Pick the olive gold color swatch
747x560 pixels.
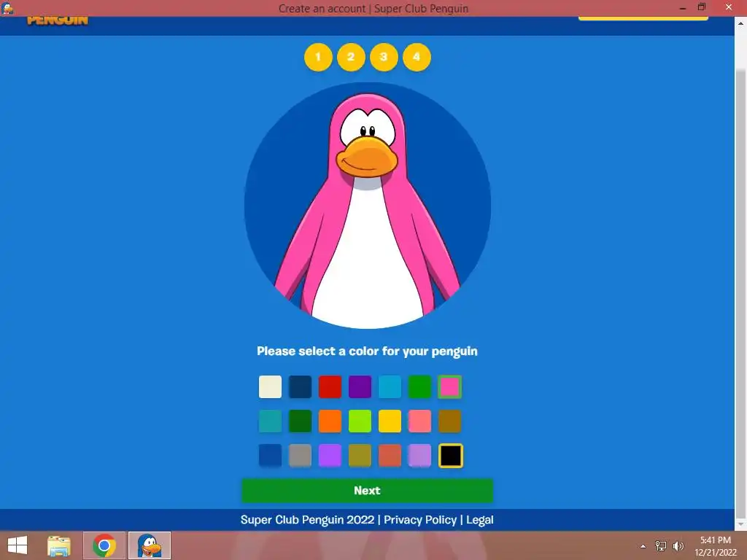[x=360, y=455]
